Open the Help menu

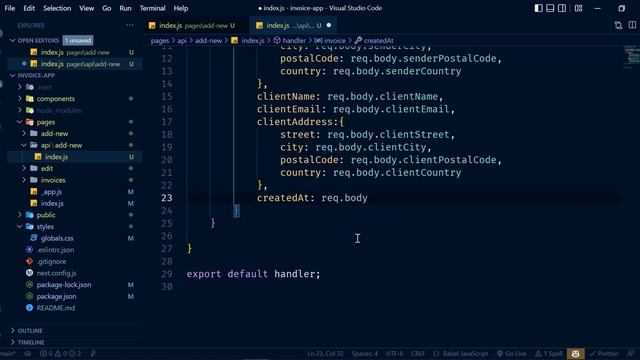tap(181, 8)
